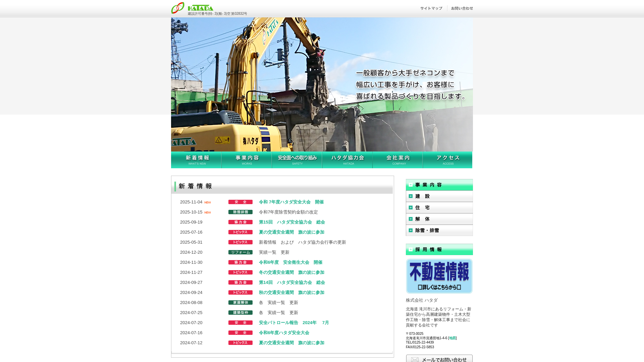
Task: Click the 協力会 tag on 2024-11-30 row
Action: click(x=240, y=262)
